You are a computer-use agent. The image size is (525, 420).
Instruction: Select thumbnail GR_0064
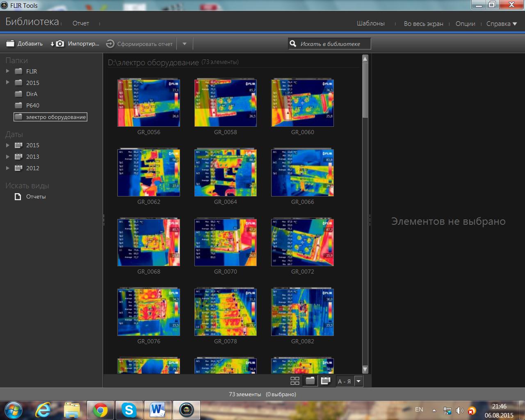225,173
